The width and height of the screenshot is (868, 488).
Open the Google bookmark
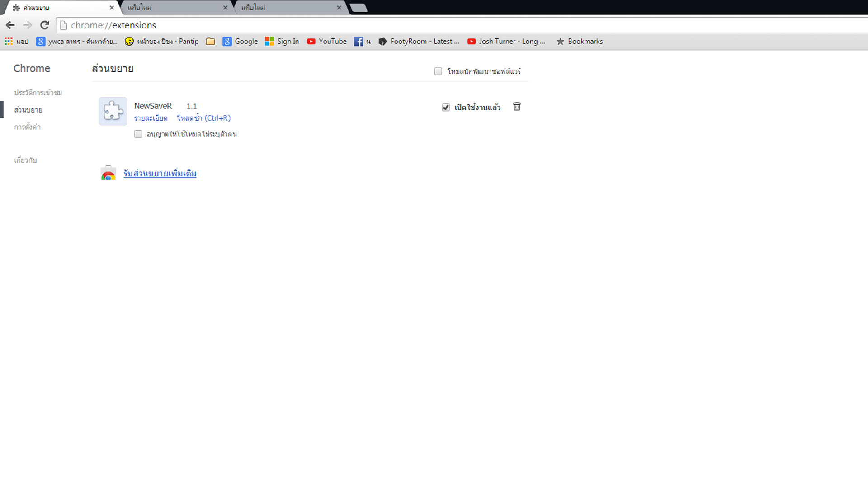[240, 41]
